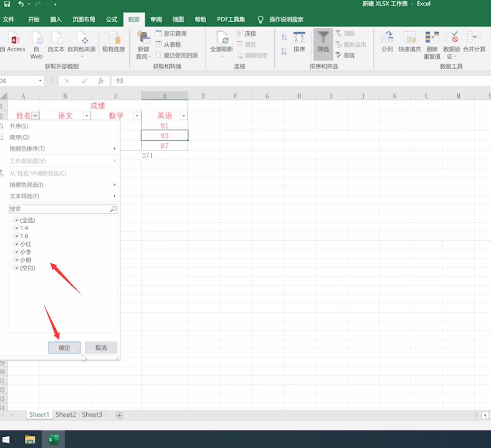Choose 升序(S) in the filter menu

tap(19, 126)
